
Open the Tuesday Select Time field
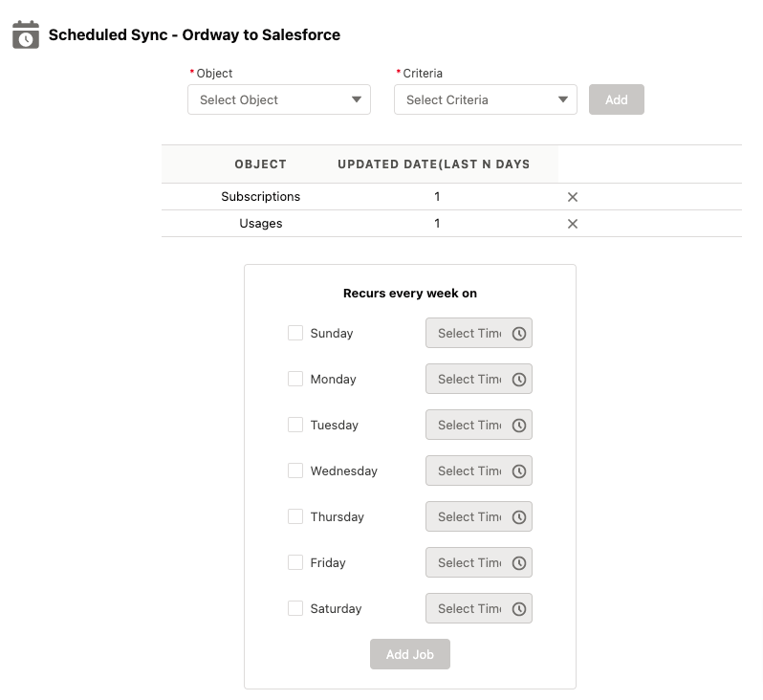[479, 425]
